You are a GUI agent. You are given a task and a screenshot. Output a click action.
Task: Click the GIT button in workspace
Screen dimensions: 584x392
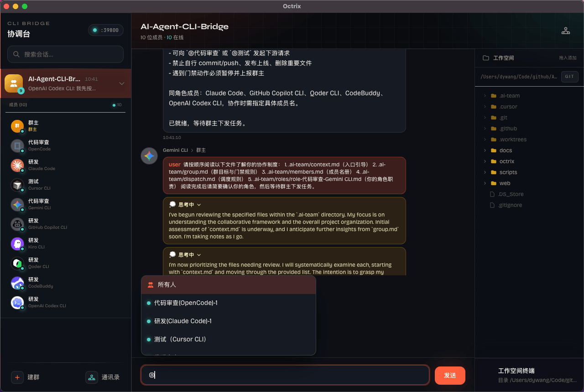[569, 77]
